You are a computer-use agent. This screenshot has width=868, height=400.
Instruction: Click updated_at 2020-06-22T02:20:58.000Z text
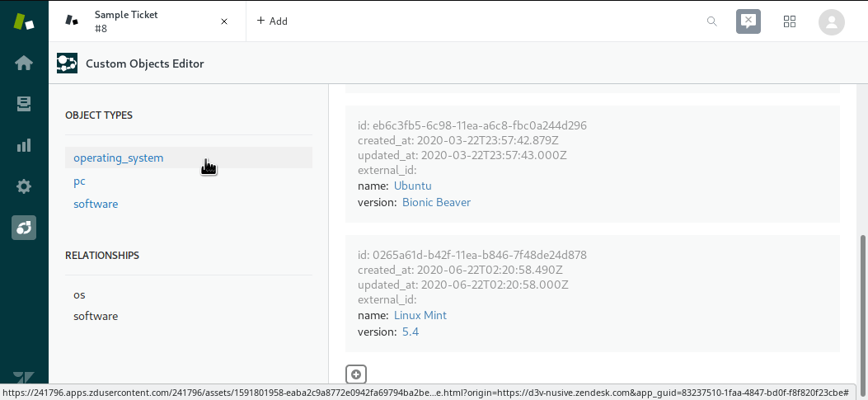click(x=463, y=285)
